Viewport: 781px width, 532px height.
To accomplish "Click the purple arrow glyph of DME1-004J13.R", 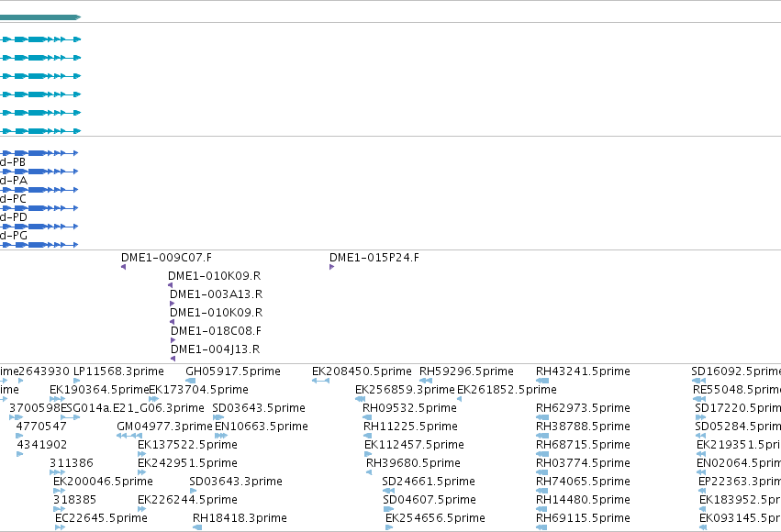I will [x=173, y=359].
